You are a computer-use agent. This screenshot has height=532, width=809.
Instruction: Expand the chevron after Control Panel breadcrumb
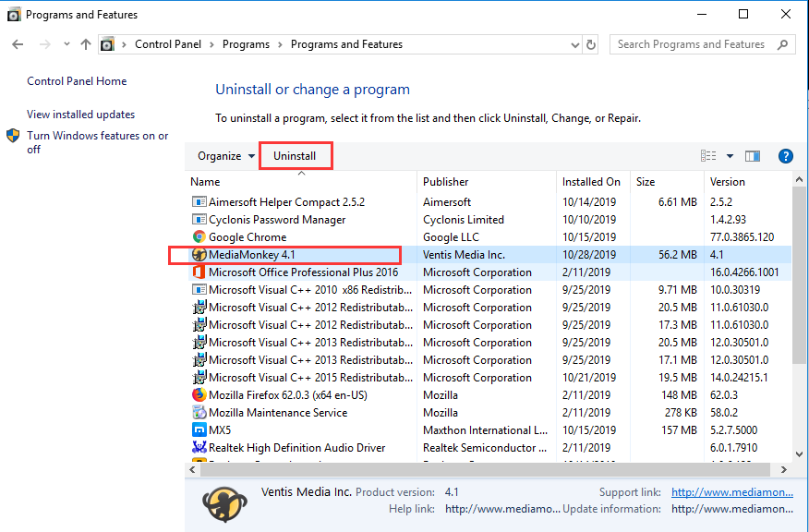pos(211,45)
